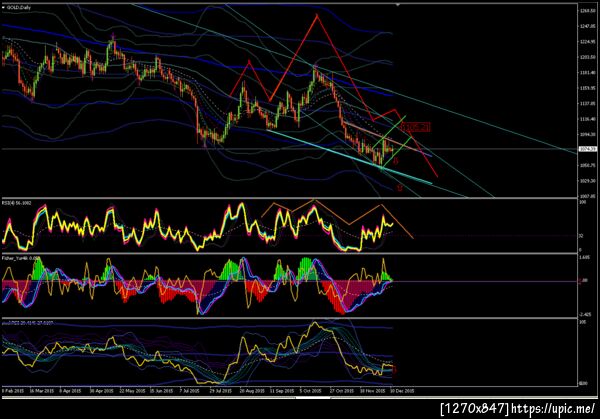
Task: Click the 29 Jul 2015 date label
Action: click(221, 391)
